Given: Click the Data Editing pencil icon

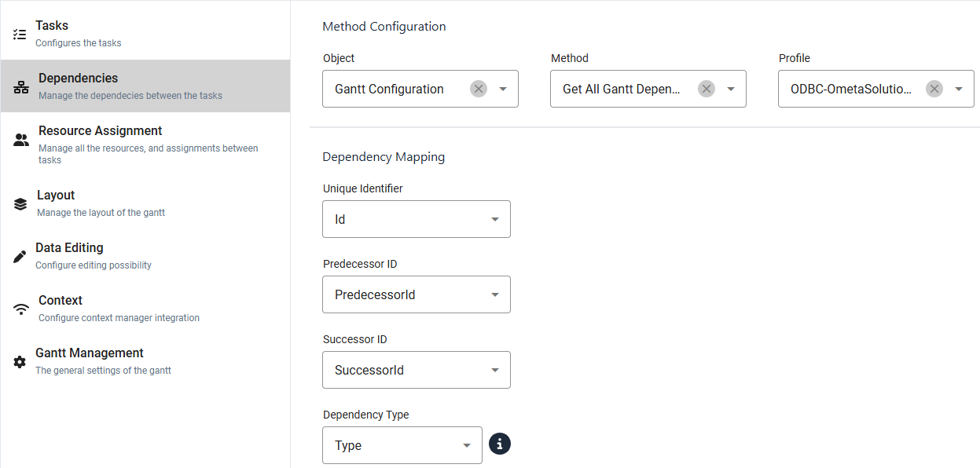Looking at the screenshot, I should pos(20,257).
